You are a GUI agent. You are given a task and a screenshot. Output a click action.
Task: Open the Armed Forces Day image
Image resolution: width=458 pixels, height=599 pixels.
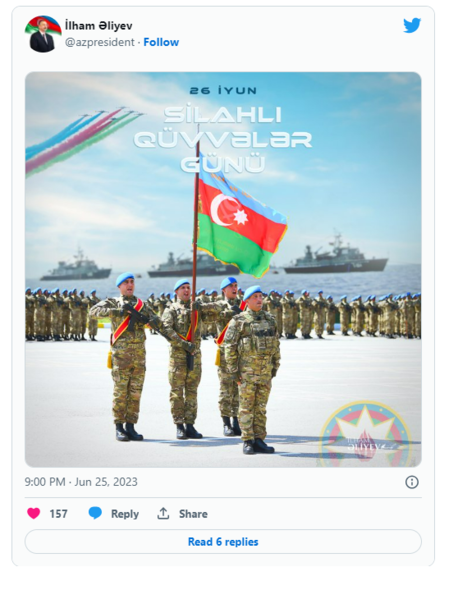(223, 269)
